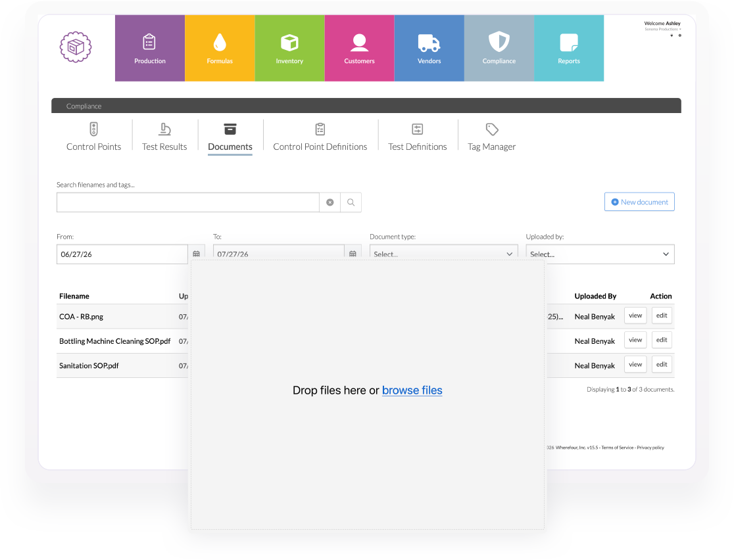Open the Document type select dropdown
The image size is (734, 560).
click(x=443, y=252)
